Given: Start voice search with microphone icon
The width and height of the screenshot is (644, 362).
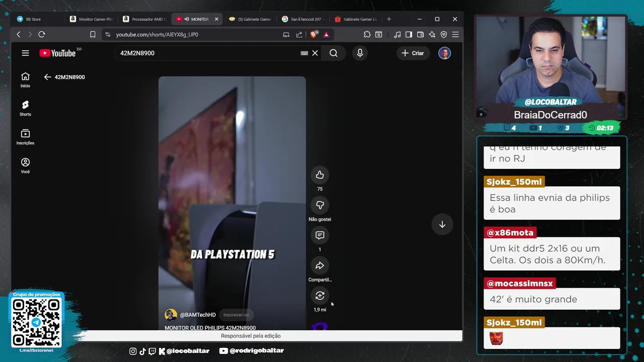Looking at the screenshot, I should click(360, 53).
